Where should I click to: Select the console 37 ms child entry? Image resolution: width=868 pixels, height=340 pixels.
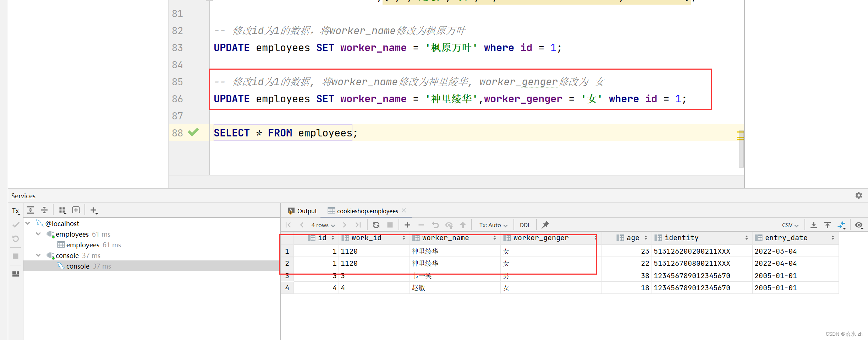point(84,266)
